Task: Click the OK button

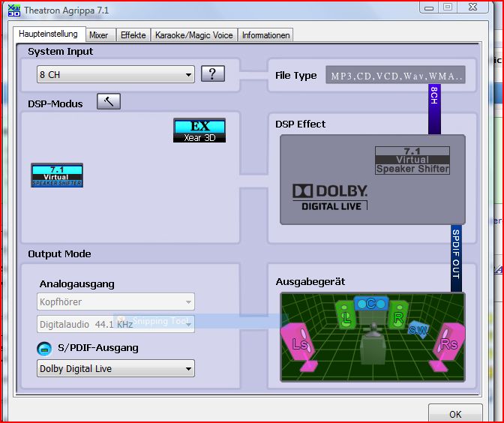Action: point(455,414)
